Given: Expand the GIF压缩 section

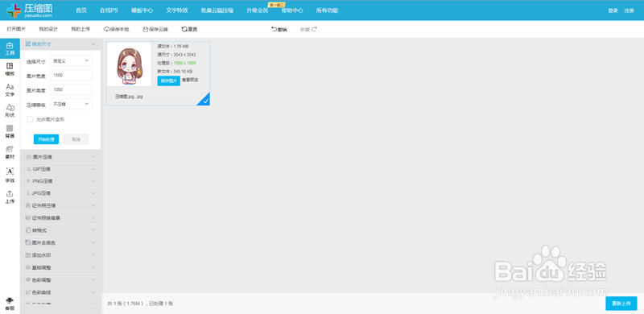Looking at the screenshot, I should click(60, 169).
